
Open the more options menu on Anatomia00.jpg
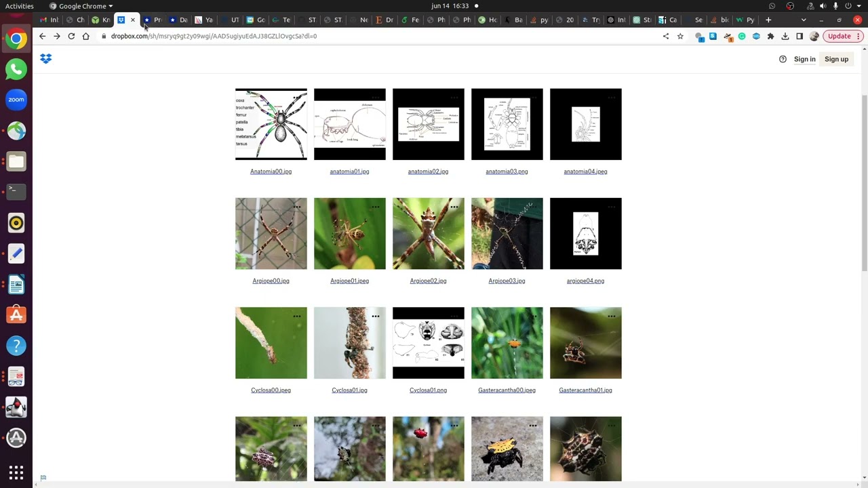(297, 98)
